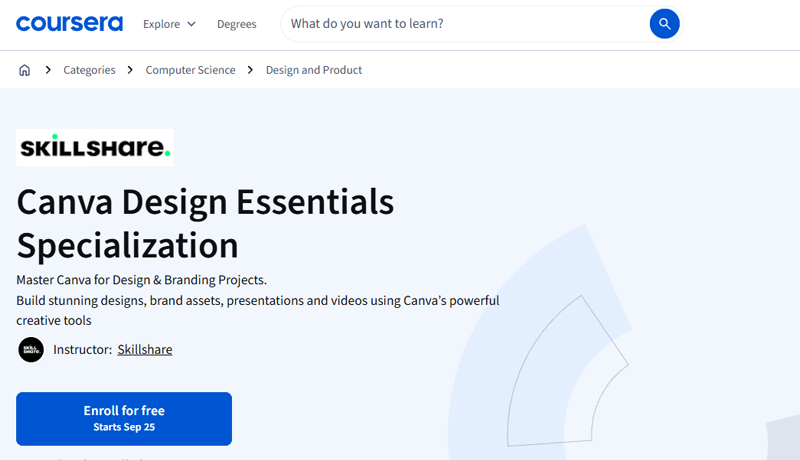The image size is (800, 460).
Task: Go to the Degrees page
Action: point(237,24)
